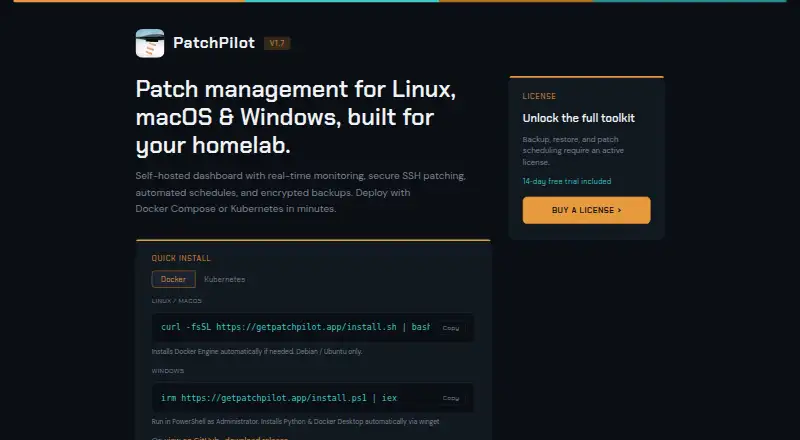
Task: Click the 'Installs Docker Engine automatically' note
Action: click(257, 351)
